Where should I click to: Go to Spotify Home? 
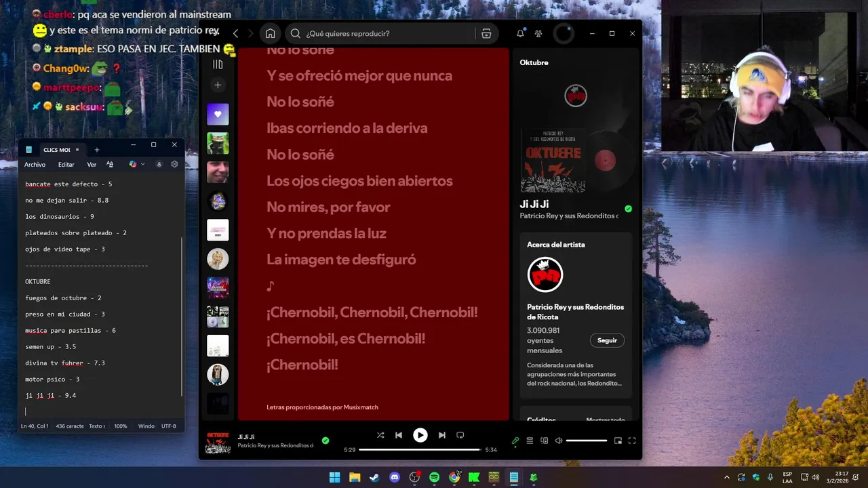pos(270,33)
